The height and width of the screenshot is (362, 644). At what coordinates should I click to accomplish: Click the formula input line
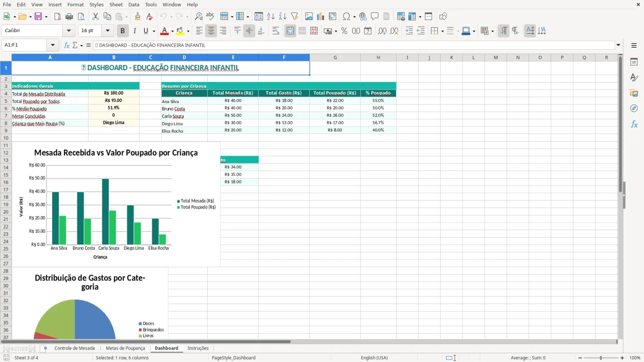[354, 46]
